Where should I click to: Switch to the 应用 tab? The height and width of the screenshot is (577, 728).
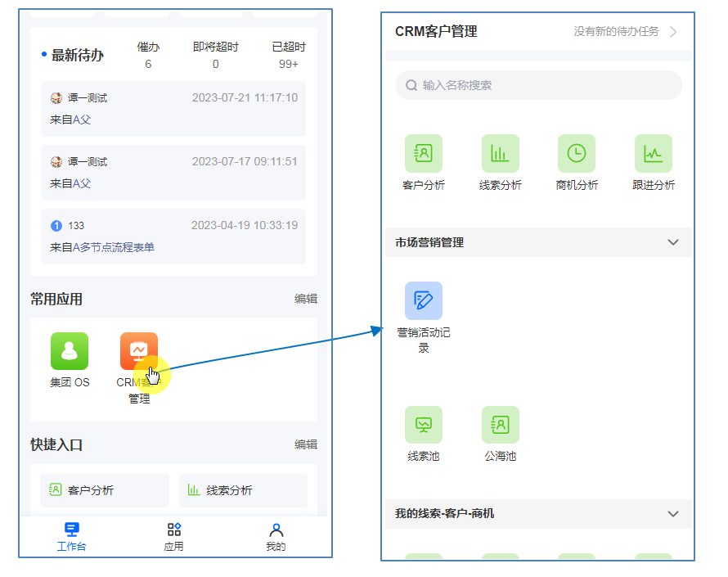click(173, 537)
